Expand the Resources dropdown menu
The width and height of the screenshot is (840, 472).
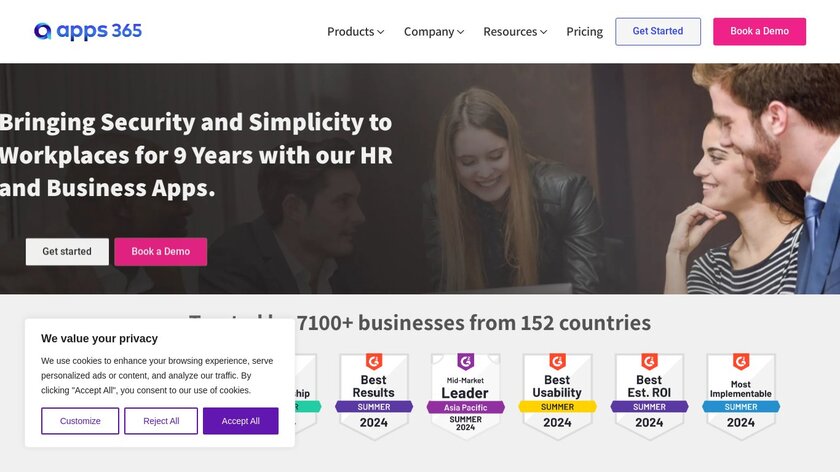[x=514, y=31]
